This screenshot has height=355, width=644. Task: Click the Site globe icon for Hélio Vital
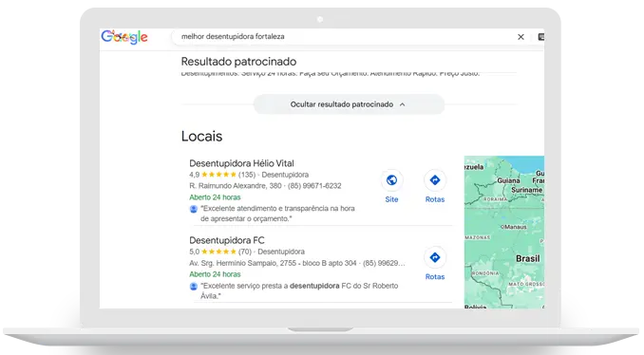pyautogui.click(x=391, y=180)
